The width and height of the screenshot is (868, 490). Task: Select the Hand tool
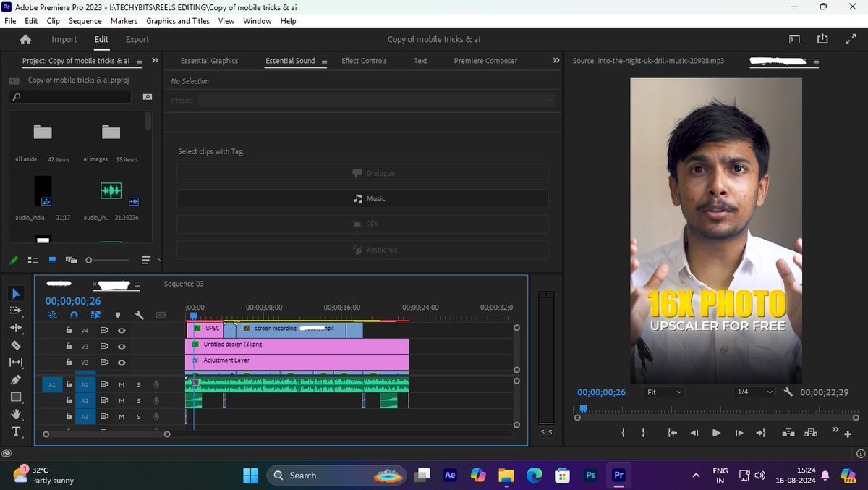[x=16, y=415]
